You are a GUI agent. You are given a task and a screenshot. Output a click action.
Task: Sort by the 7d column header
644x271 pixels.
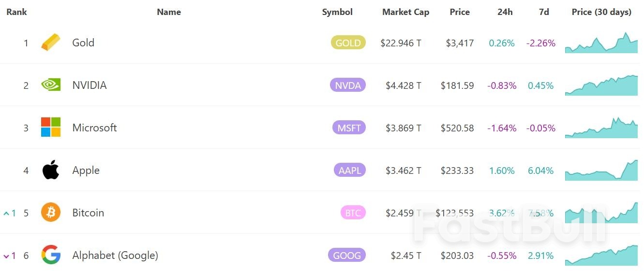[544, 12]
